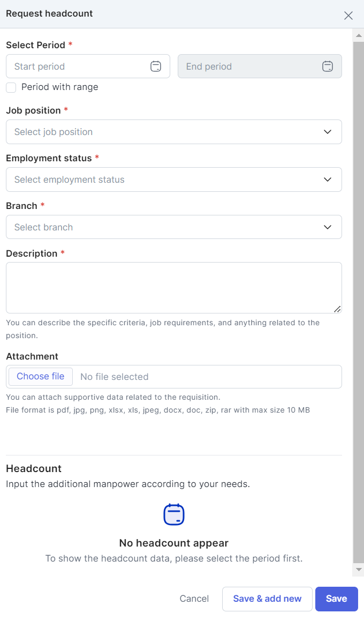The image size is (364, 628).
Task: Click the textarea resize handle icon
Action: coord(338,309)
